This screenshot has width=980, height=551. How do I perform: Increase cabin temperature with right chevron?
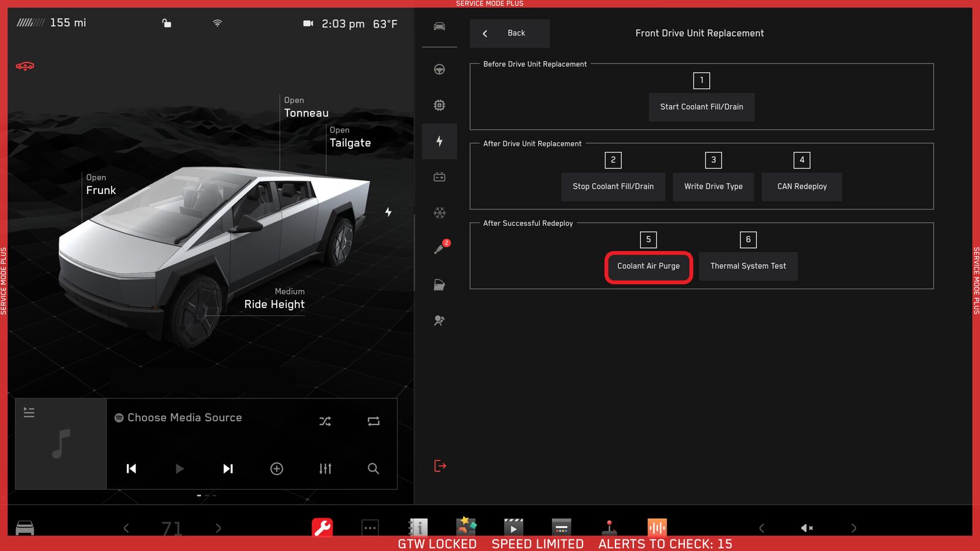click(x=218, y=528)
